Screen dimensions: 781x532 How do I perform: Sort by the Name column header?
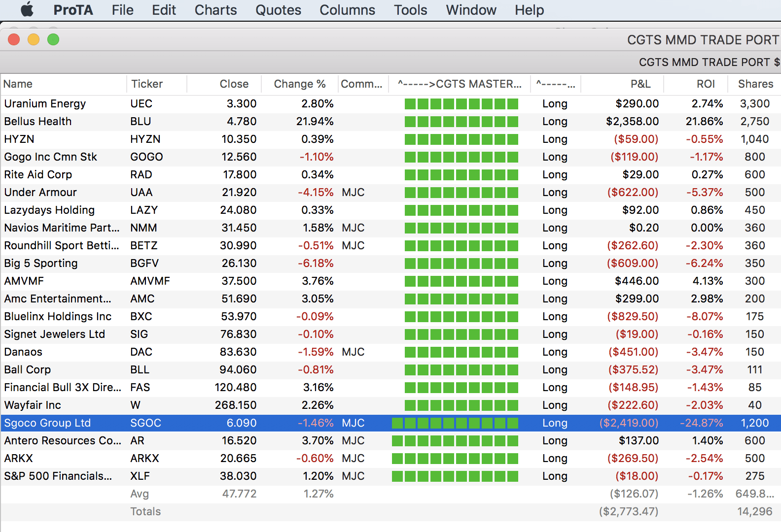[x=64, y=84]
